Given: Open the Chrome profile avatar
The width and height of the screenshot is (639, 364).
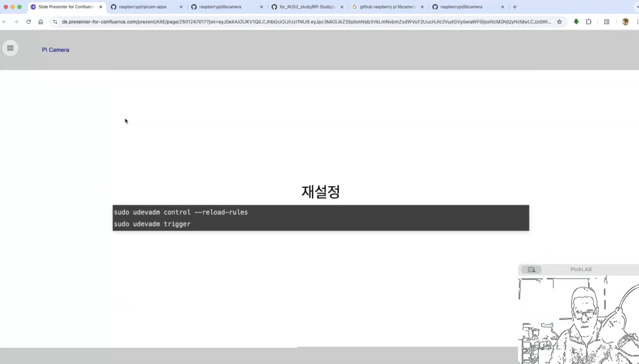Looking at the screenshot, I should (x=625, y=22).
